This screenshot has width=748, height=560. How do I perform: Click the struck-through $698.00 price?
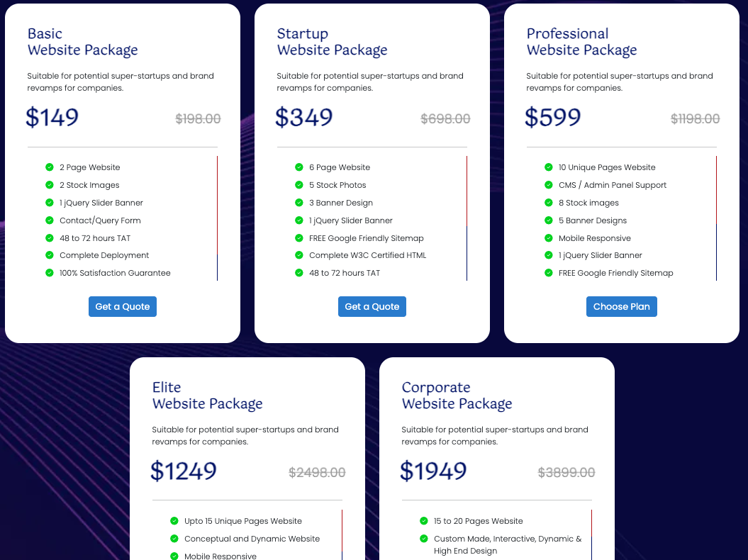click(445, 119)
